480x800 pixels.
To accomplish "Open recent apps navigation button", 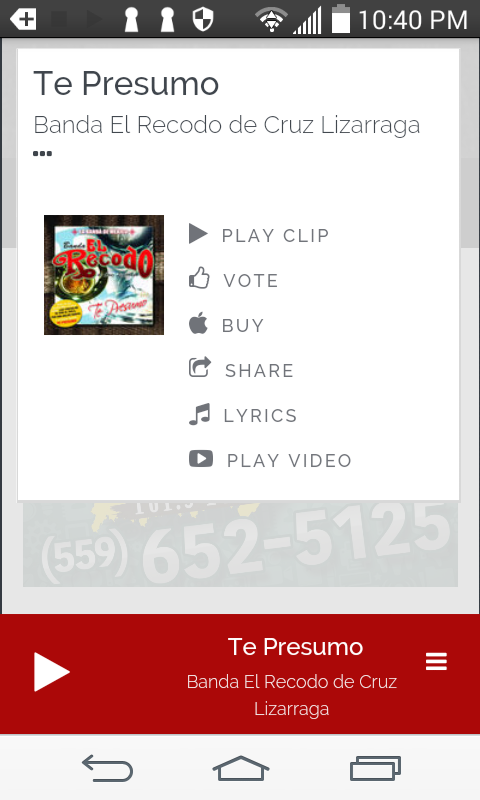I will (375, 768).
